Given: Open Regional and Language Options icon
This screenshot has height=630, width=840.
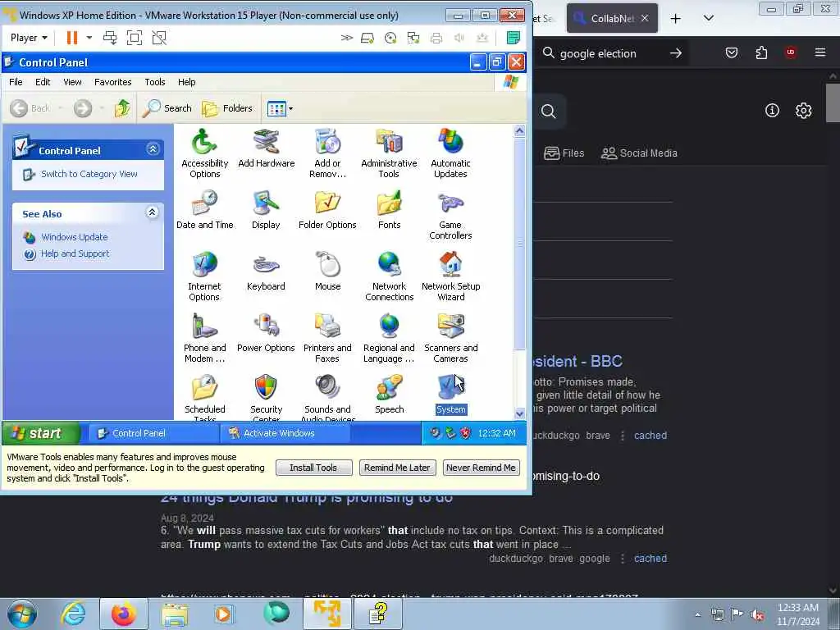Looking at the screenshot, I should [x=389, y=338].
